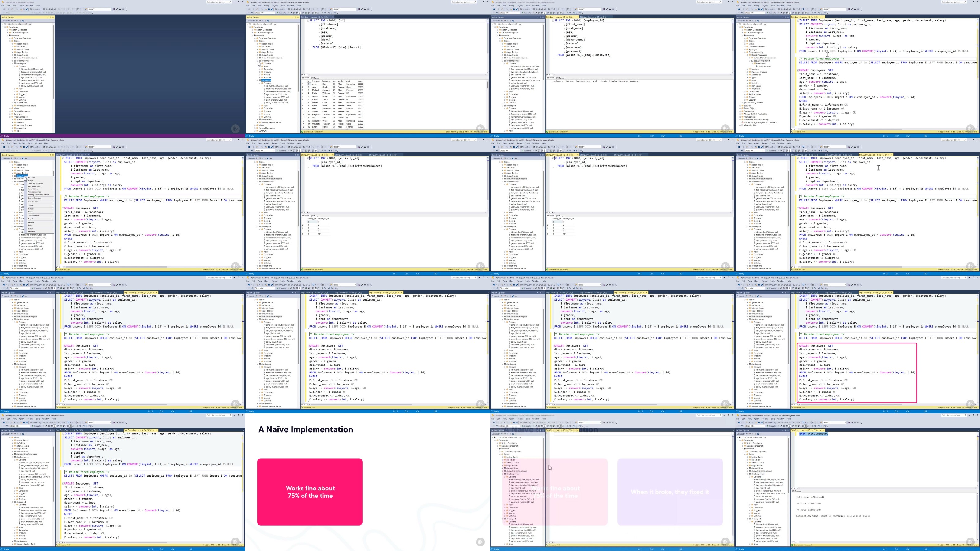Click green success icon in EXEC ExecuteImport frame status bar
The height and width of the screenshot is (551, 980).
click(x=792, y=545)
